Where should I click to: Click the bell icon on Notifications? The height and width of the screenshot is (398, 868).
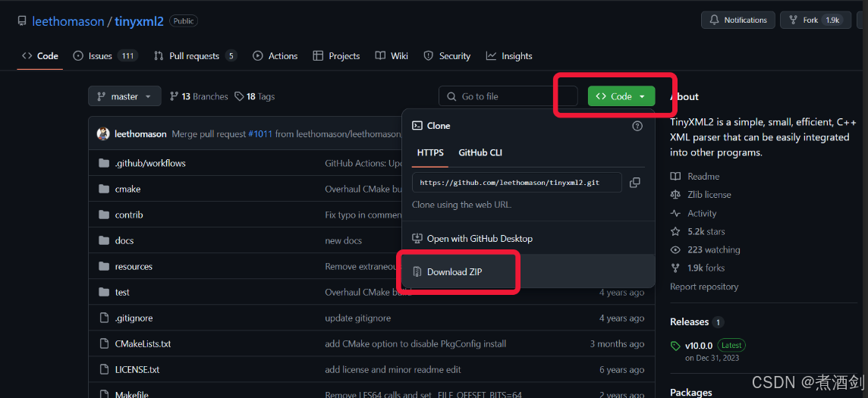pyautogui.click(x=715, y=20)
